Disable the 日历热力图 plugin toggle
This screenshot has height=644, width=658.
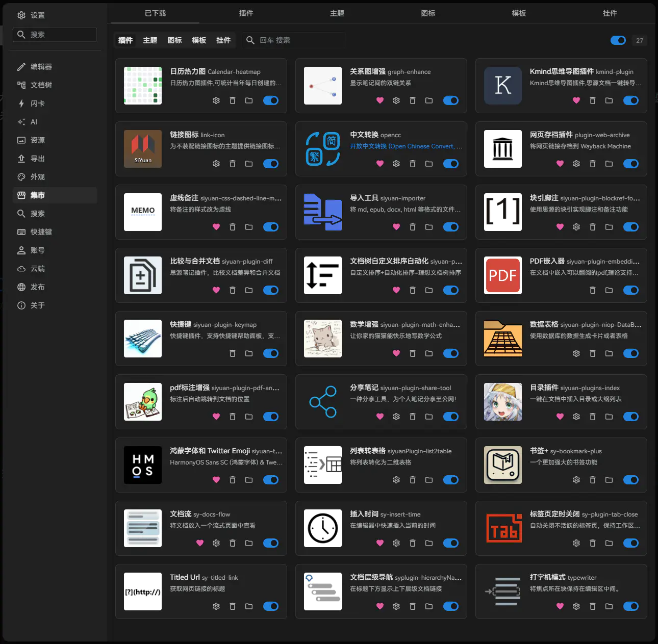tap(271, 100)
